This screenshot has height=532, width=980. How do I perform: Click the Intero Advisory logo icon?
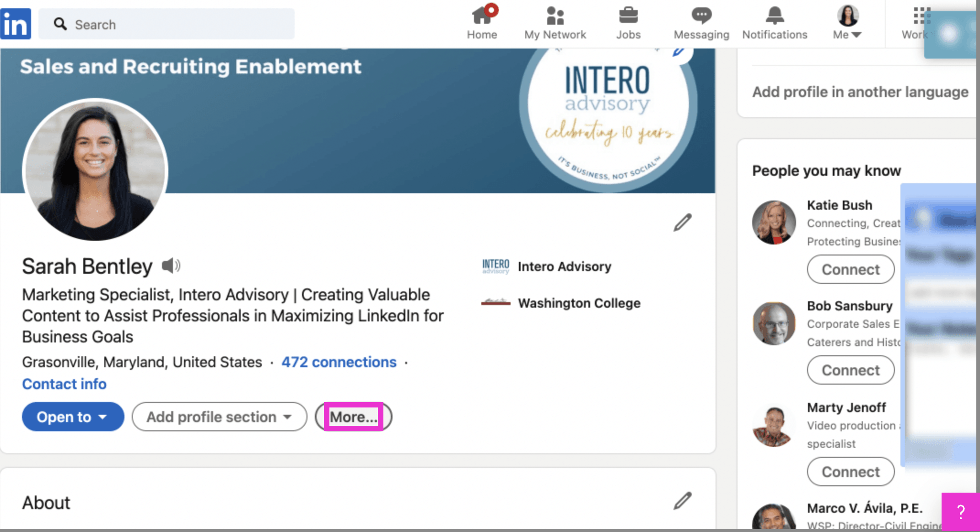coord(495,266)
